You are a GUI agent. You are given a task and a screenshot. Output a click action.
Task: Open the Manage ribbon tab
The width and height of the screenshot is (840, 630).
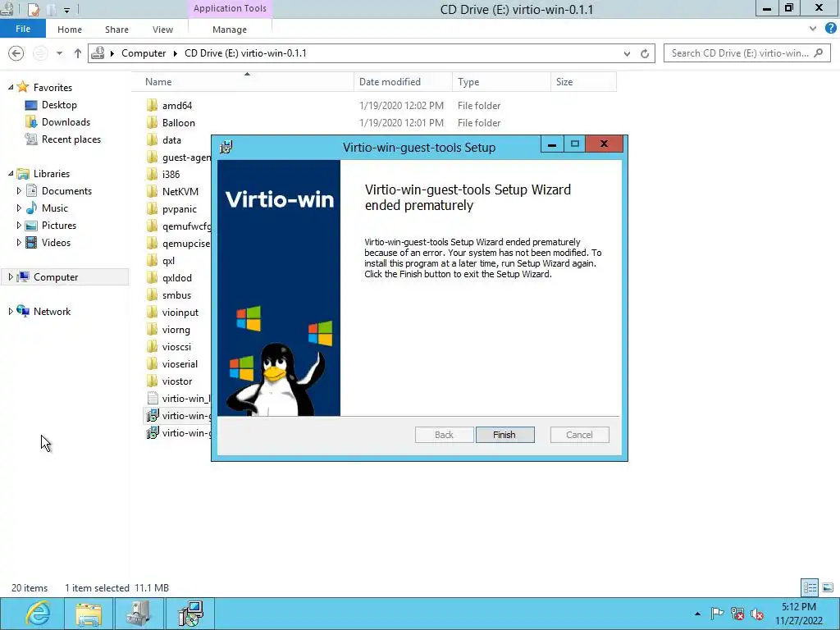(x=230, y=30)
